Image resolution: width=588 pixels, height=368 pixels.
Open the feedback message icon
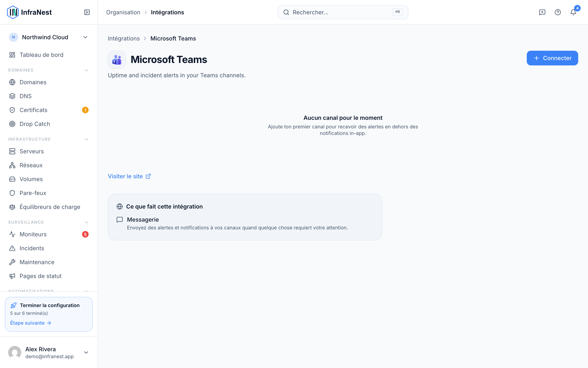click(542, 12)
